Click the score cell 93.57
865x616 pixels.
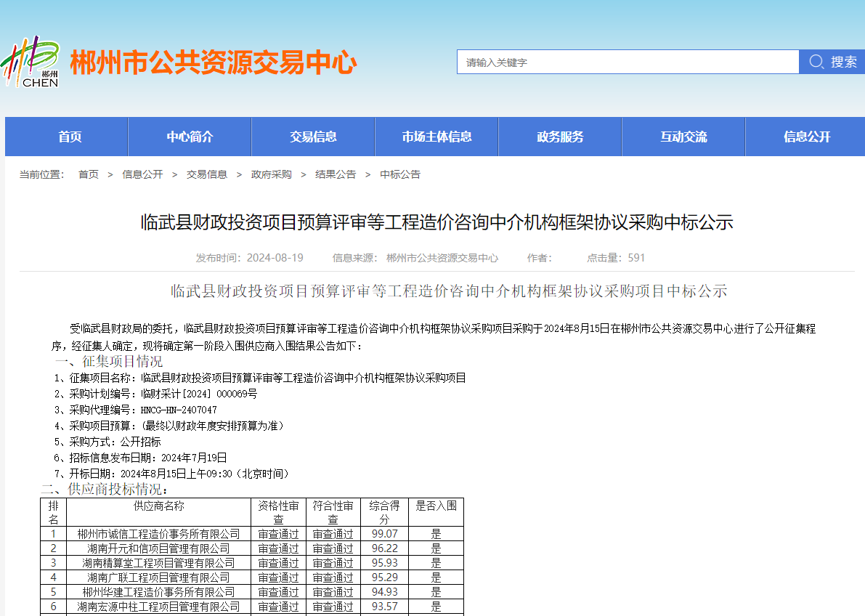tap(384, 607)
